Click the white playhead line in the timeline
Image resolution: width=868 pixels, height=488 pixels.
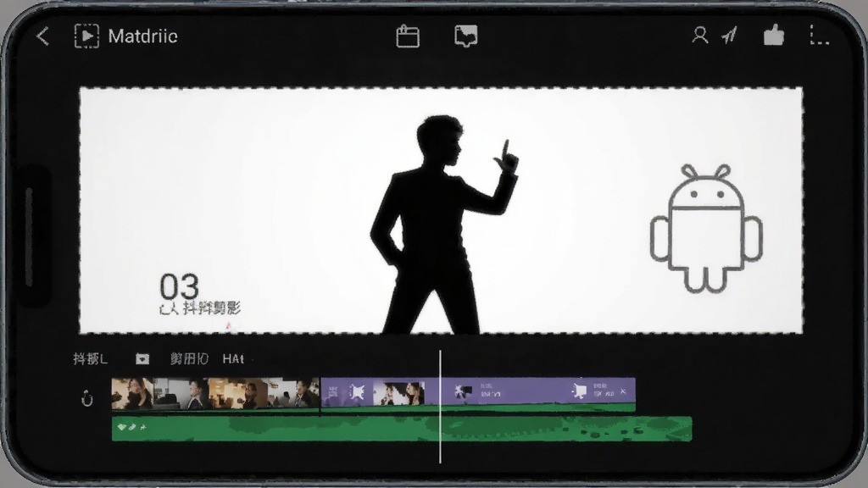tap(440, 406)
